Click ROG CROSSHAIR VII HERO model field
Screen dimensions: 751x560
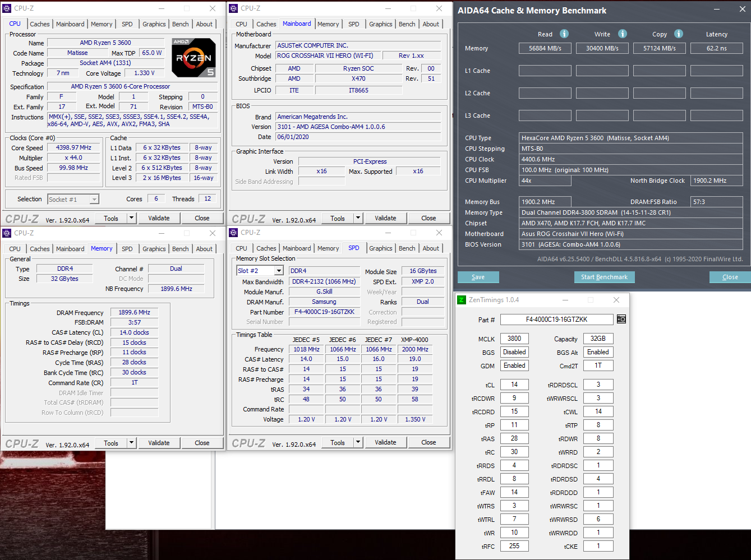328,55
